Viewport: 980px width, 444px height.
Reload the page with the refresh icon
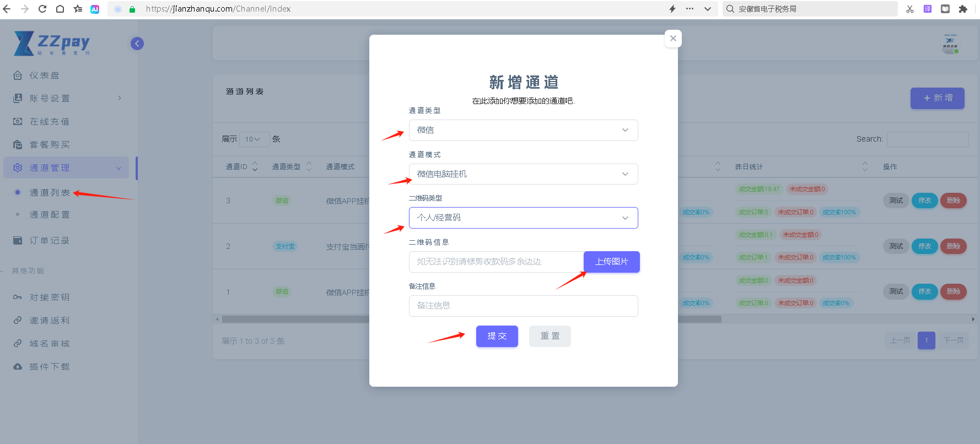click(42, 9)
